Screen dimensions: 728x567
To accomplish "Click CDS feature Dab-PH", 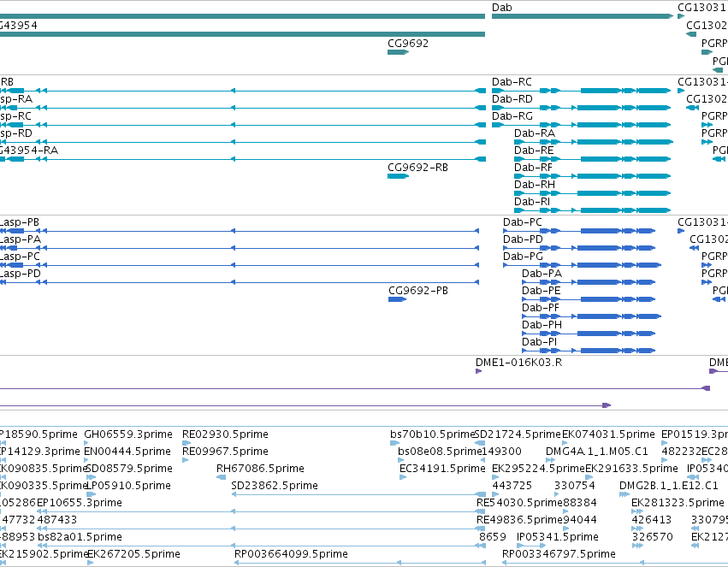I will [x=542, y=325].
